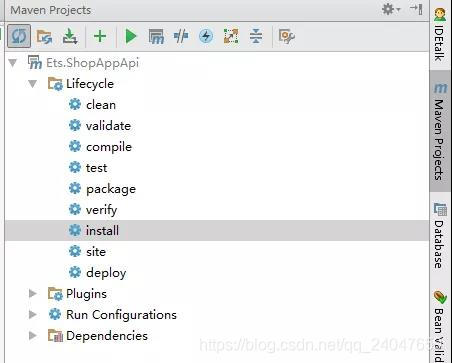This screenshot has height=363, width=452.
Task: Expand the Dependencies node
Action: point(33,336)
